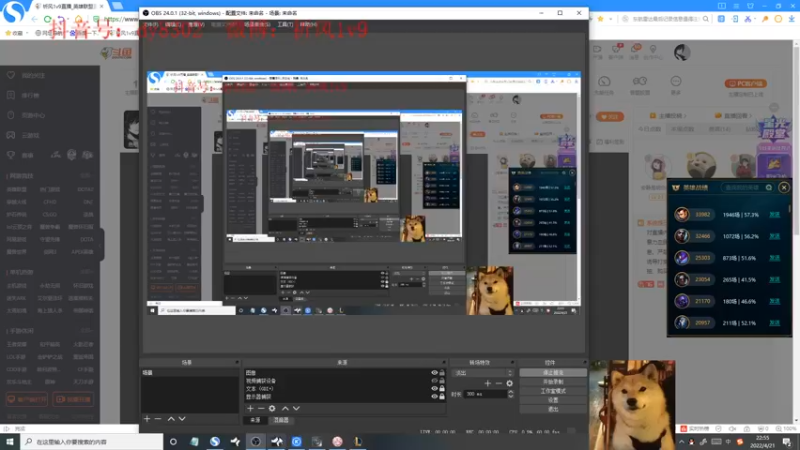Image resolution: width=800 pixels, height=450 pixels.
Task: Close the hero record overlay panel
Action: [784, 188]
